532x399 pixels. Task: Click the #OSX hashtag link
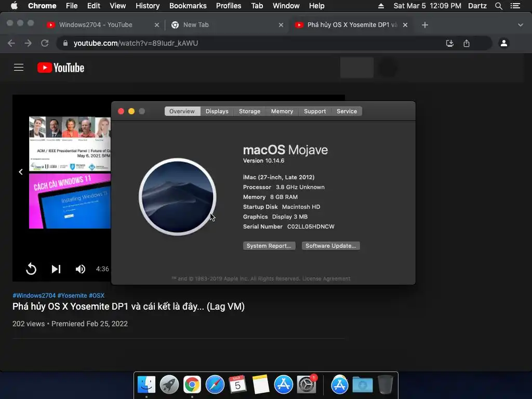(97, 296)
